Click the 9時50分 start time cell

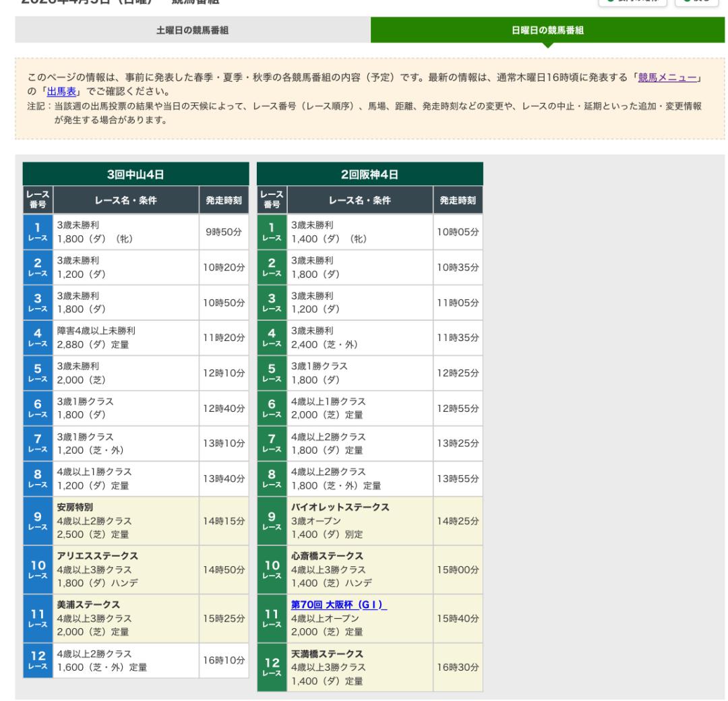coord(224,233)
